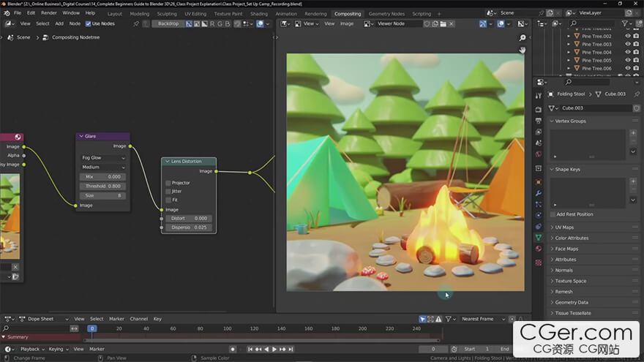Show the red channel backdrop

[x=212, y=24]
